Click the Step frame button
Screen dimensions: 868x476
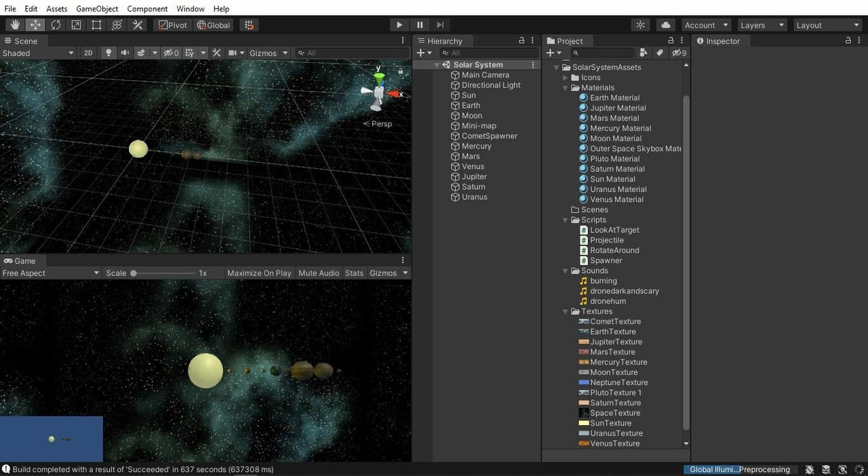coord(440,25)
